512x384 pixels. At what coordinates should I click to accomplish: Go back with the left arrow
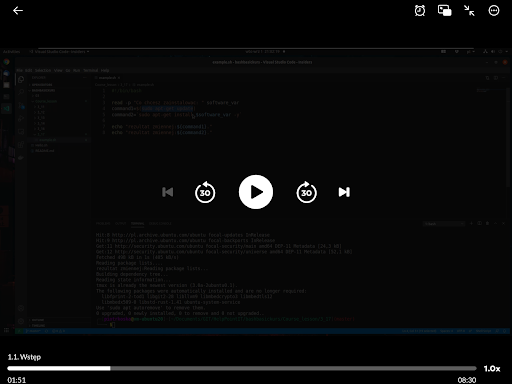click(x=18, y=11)
